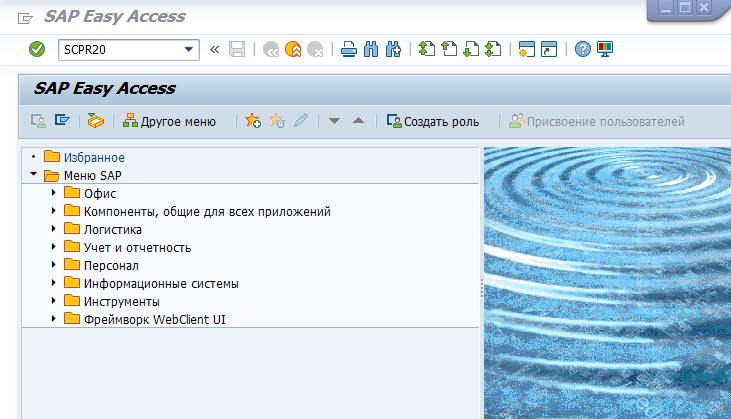Select Учет и отчетность tree item

point(137,247)
